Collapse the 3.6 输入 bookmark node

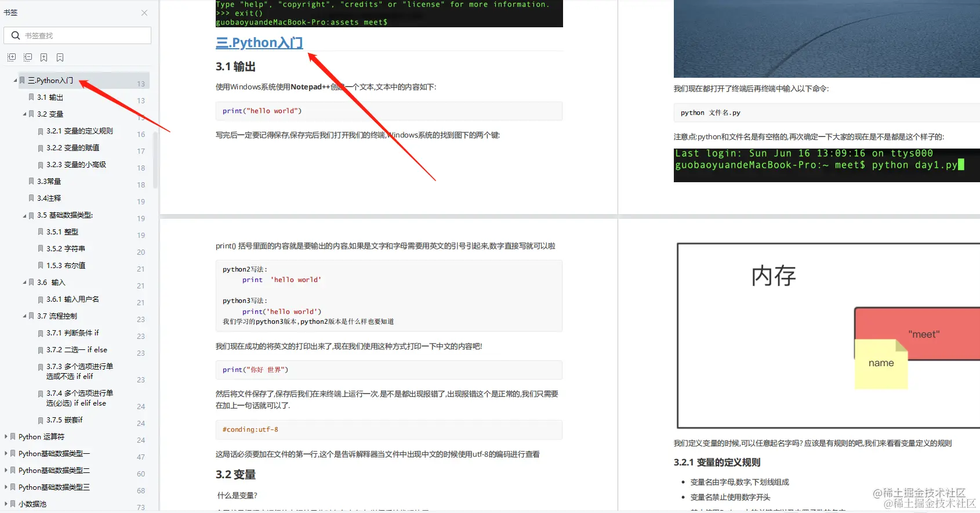click(x=24, y=283)
